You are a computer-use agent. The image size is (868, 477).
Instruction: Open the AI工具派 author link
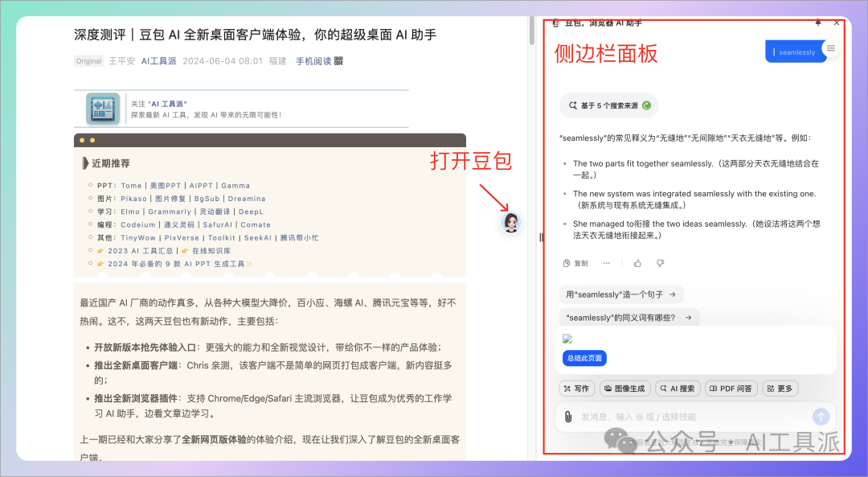[x=158, y=61]
